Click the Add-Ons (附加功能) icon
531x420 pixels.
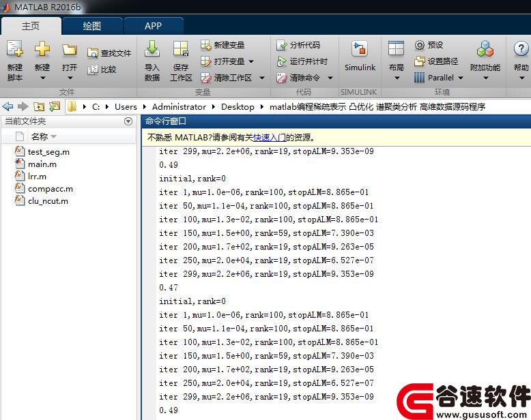(x=485, y=49)
